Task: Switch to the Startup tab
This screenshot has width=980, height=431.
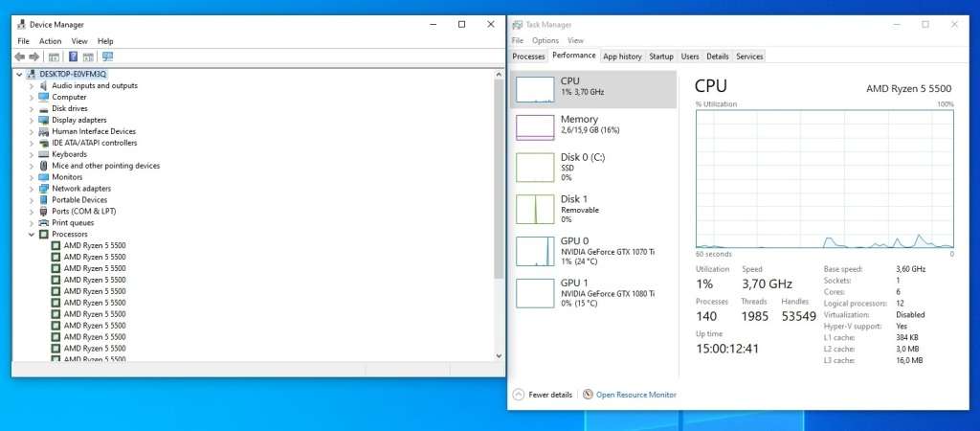Action: coord(661,57)
